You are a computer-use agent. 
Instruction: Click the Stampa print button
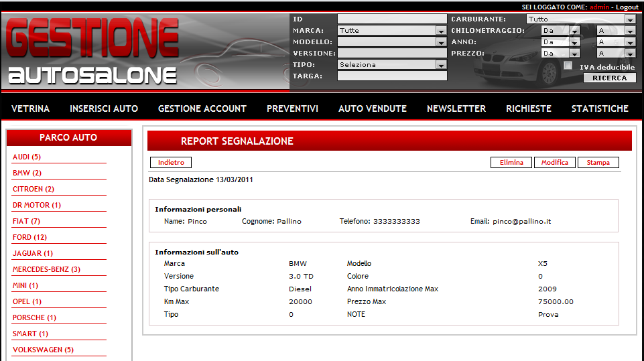coord(598,163)
